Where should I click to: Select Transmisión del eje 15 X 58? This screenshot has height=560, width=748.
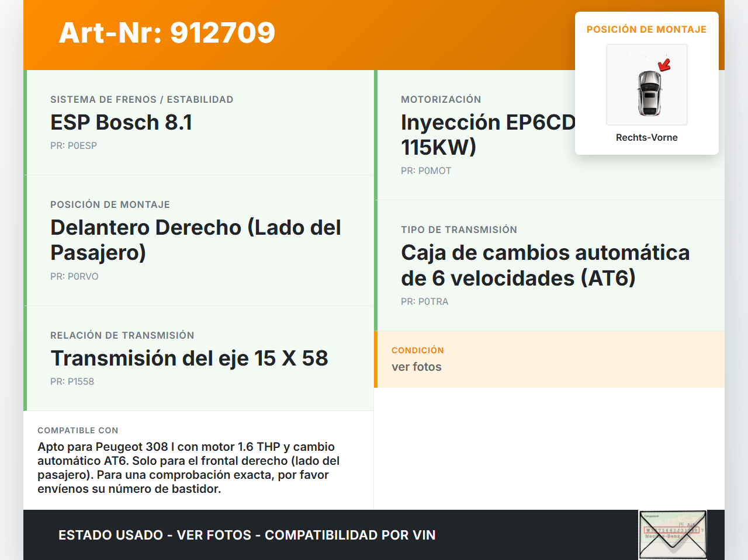pos(189,358)
